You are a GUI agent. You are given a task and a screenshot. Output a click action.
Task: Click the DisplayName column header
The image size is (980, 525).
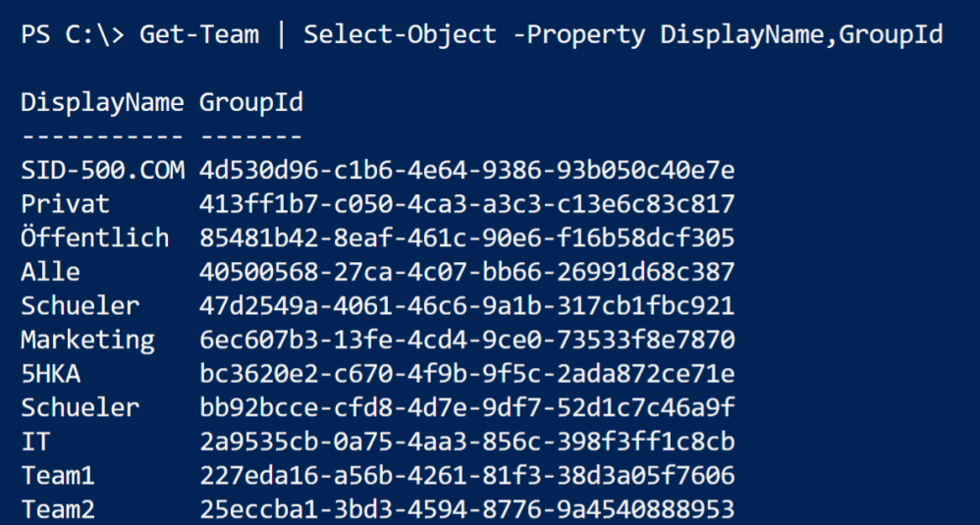pyautogui.click(x=102, y=103)
